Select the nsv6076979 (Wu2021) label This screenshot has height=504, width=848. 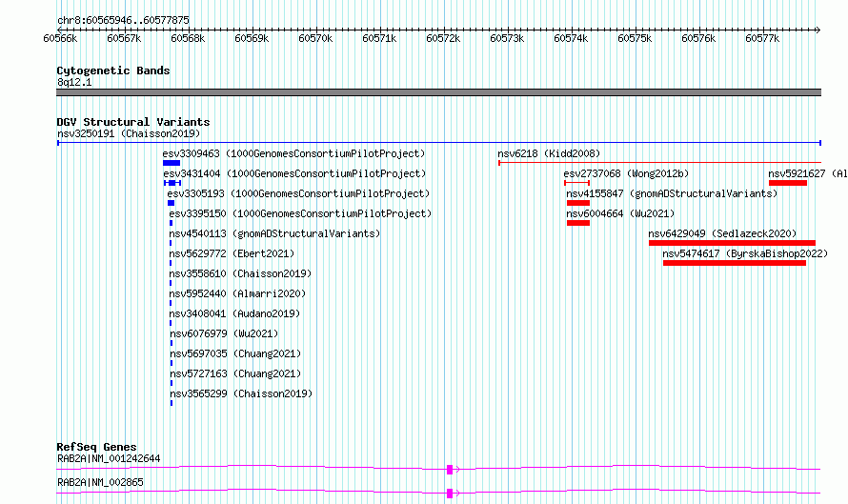click(x=224, y=333)
